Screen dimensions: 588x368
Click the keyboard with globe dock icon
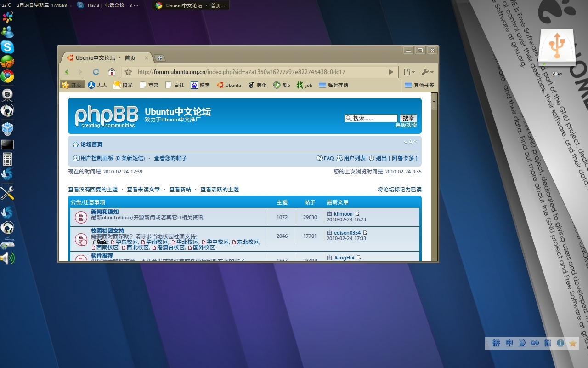(x=7, y=243)
